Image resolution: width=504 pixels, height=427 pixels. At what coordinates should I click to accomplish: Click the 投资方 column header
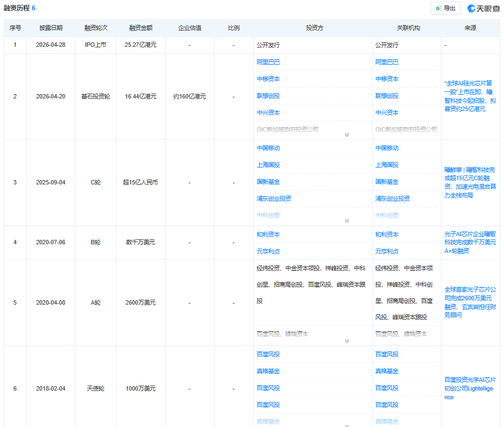315,28
